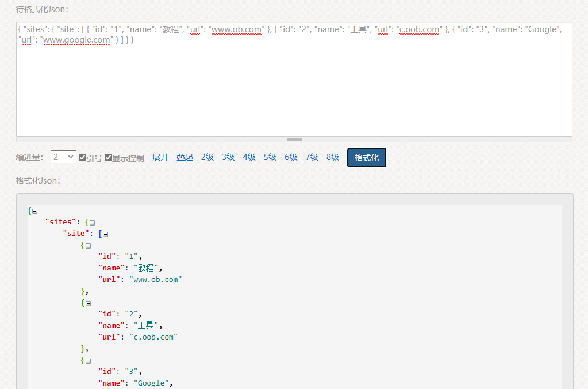Click 展开 to expand all nodes

coord(160,157)
